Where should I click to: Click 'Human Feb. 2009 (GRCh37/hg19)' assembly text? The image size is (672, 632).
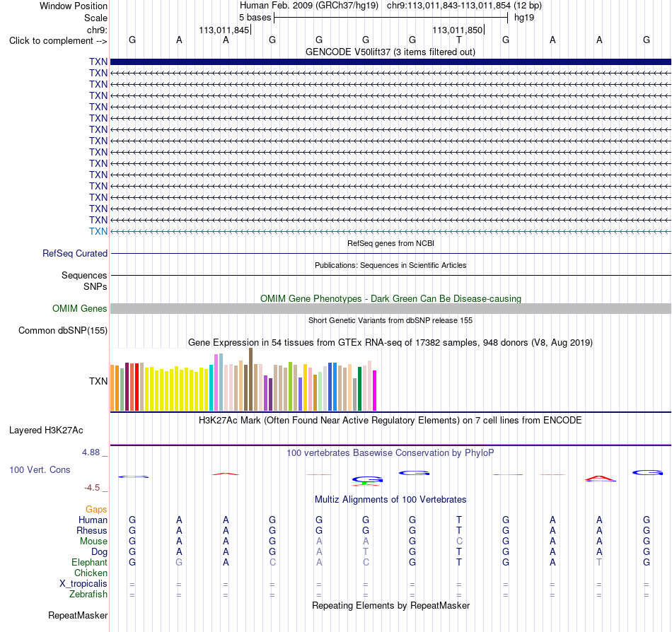point(309,6)
